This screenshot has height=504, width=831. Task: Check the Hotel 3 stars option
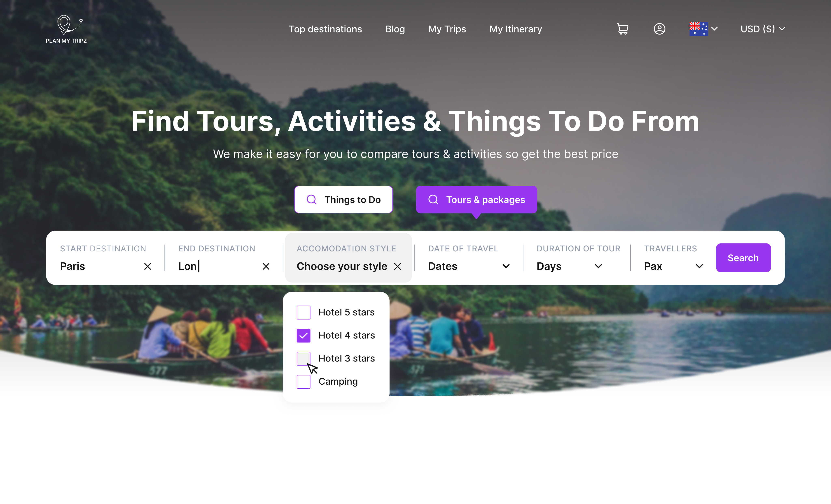(x=304, y=358)
